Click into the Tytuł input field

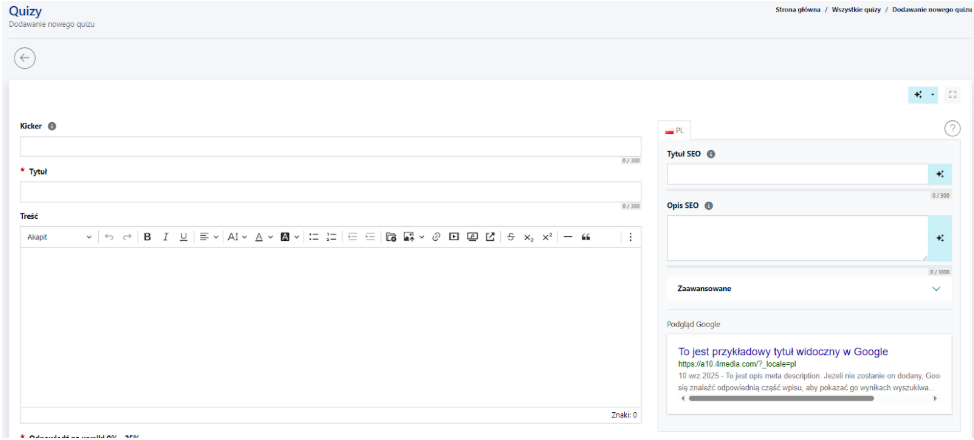pyautogui.click(x=330, y=192)
